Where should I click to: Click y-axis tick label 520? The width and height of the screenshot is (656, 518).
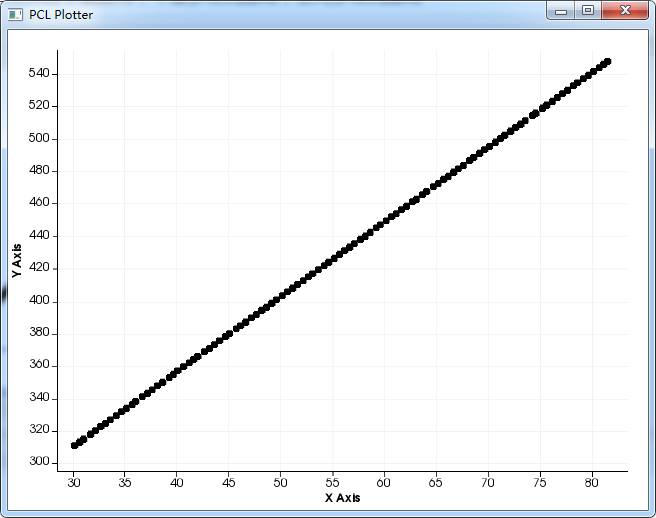39,105
